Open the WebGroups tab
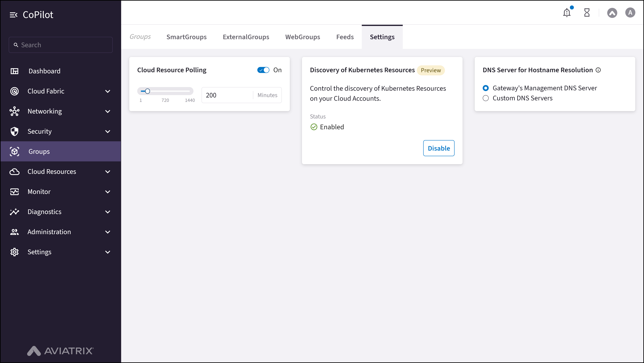Viewport: 644px width, 363px height. [303, 37]
